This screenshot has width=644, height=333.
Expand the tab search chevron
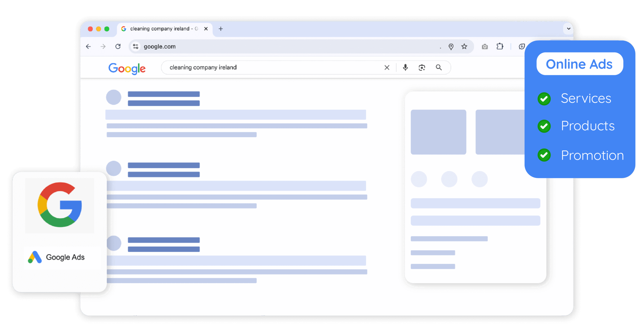pos(568,29)
